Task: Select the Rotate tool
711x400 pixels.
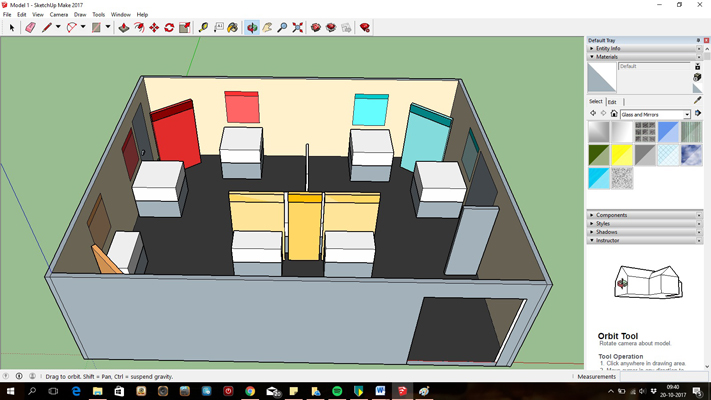Action: pyautogui.click(x=169, y=28)
